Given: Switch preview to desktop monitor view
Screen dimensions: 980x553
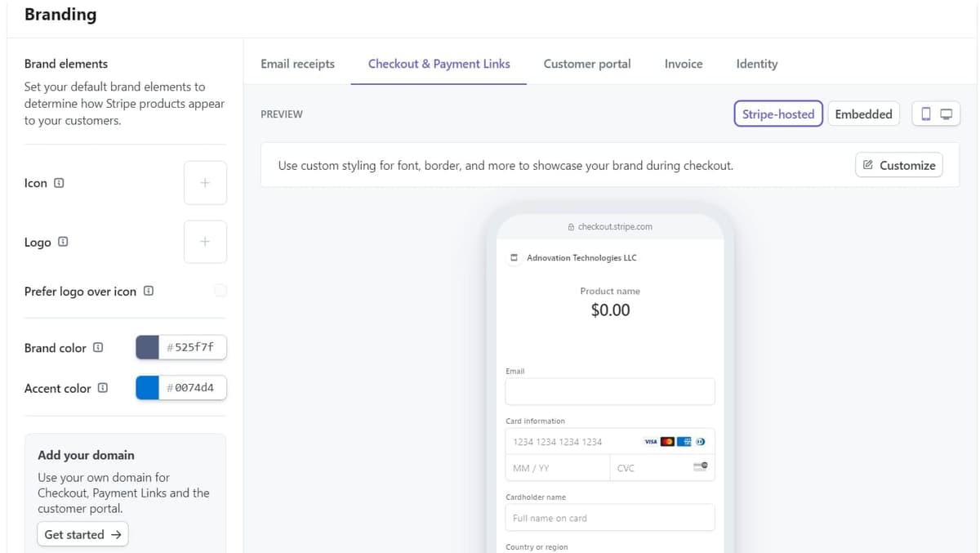Looking at the screenshot, I should 947,114.
